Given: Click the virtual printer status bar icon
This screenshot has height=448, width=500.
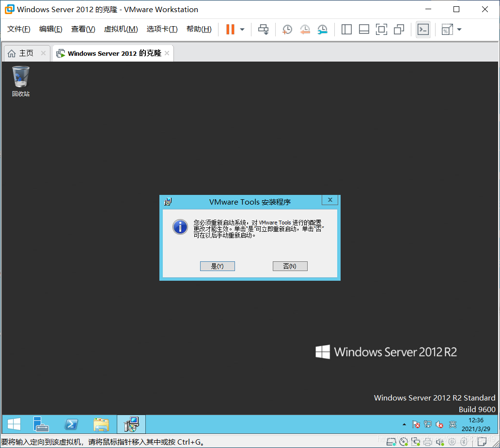Looking at the screenshot, I should (x=428, y=442).
